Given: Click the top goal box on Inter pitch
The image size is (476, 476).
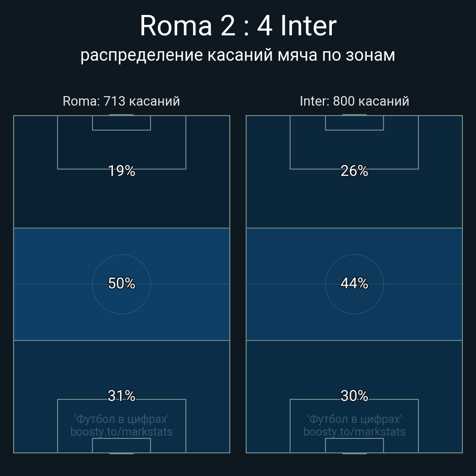Looking at the screenshot, I should [x=354, y=123].
